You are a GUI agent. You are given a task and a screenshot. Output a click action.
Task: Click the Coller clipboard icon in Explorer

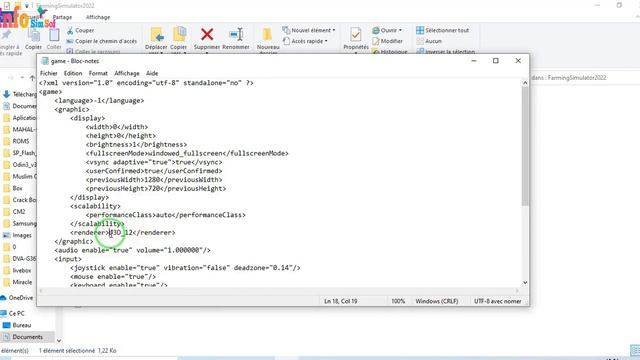[x=54, y=36]
